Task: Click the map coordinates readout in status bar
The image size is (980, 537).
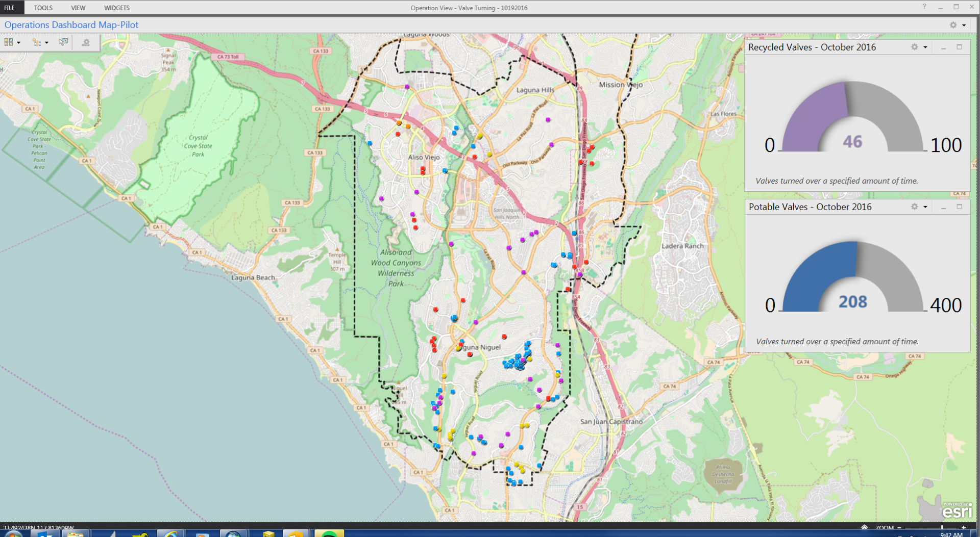Action: [x=39, y=527]
